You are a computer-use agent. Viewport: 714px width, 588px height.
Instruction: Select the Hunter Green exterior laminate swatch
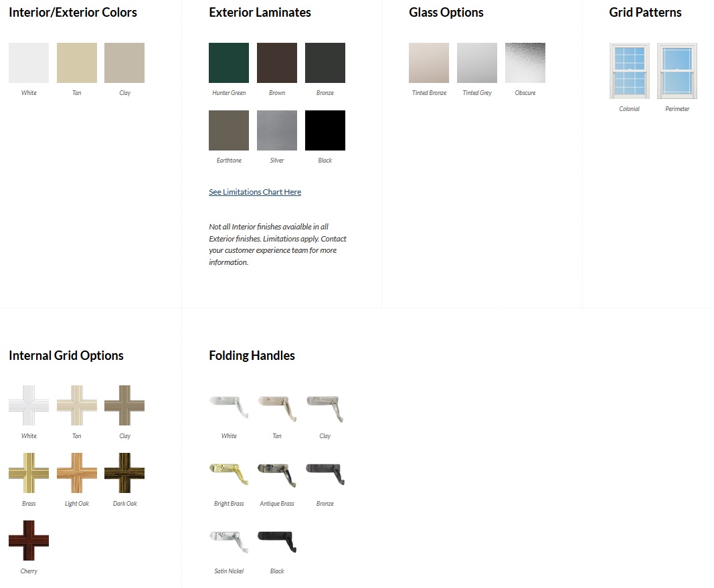(x=229, y=63)
